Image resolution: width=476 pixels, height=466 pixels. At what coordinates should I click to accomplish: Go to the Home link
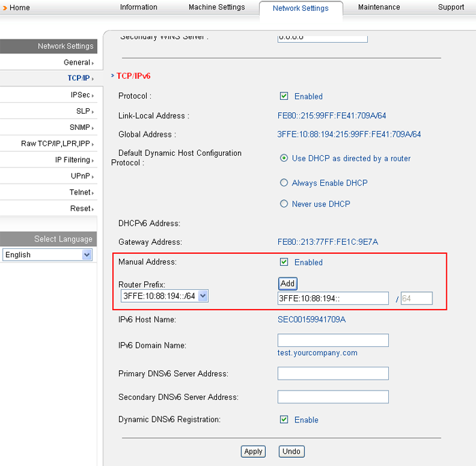click(20, 7)
